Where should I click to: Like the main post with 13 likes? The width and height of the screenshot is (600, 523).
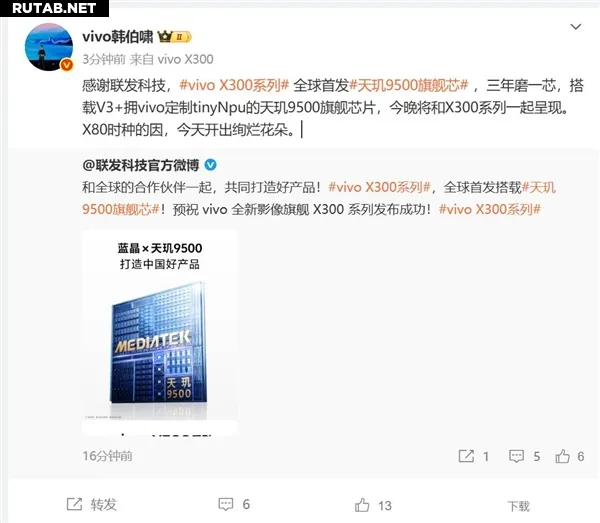[373, 505]
